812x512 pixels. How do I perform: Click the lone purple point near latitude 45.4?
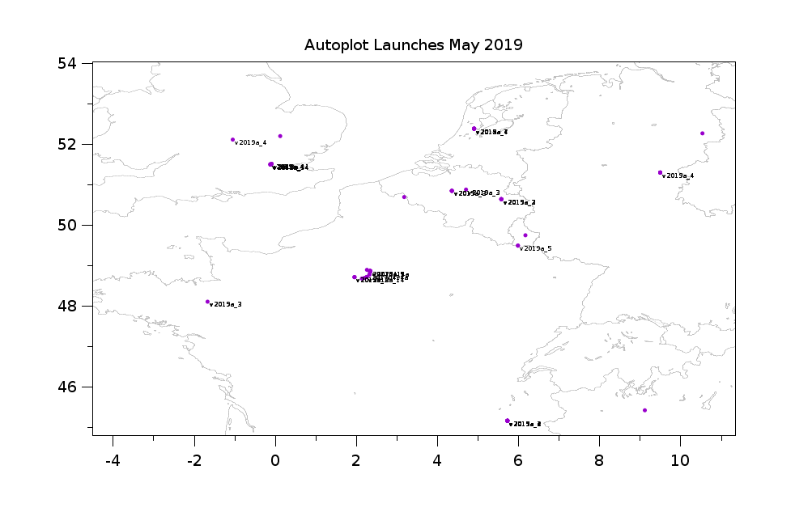pyautogui.click(x=644, y=410)
